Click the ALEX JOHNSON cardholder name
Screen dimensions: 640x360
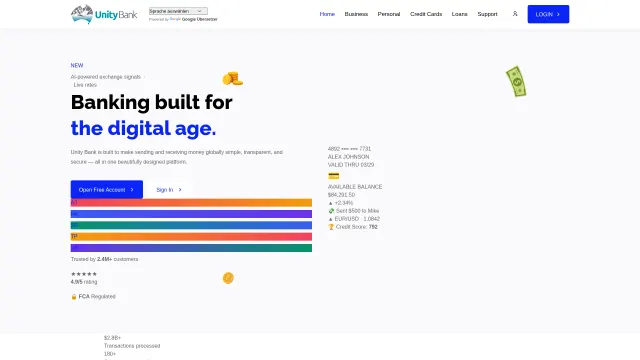[x=349, y=157]
